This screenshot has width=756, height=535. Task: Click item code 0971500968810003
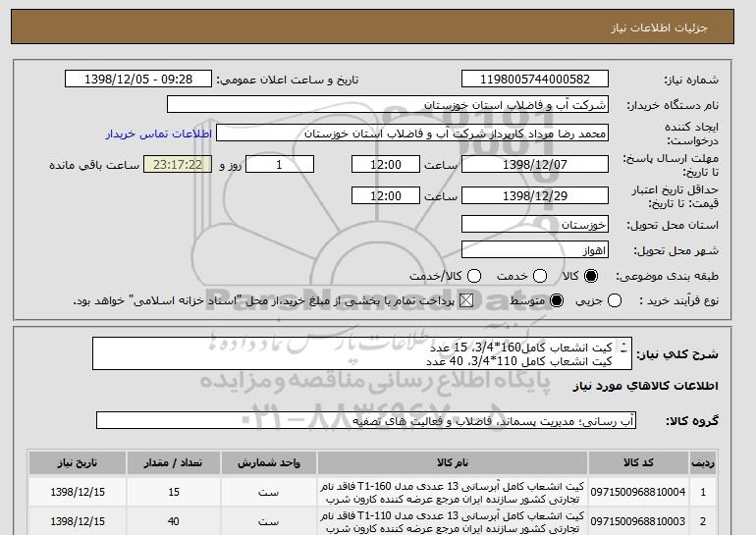tap(638, 521)
